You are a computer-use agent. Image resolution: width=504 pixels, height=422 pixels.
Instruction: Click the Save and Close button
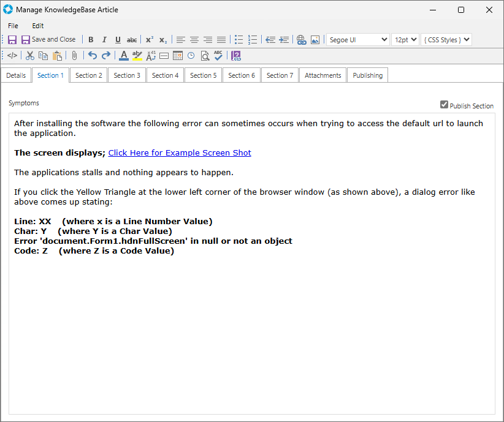[48, 40]
